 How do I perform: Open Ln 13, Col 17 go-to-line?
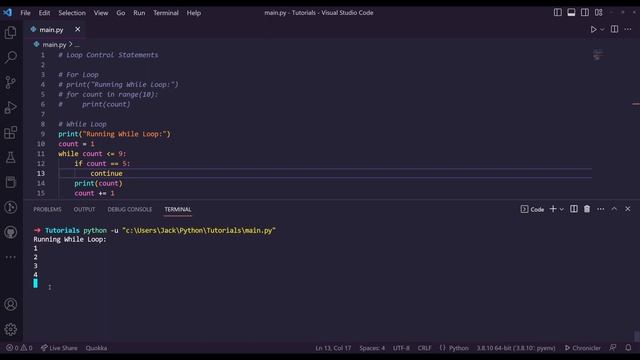point(333,348)
